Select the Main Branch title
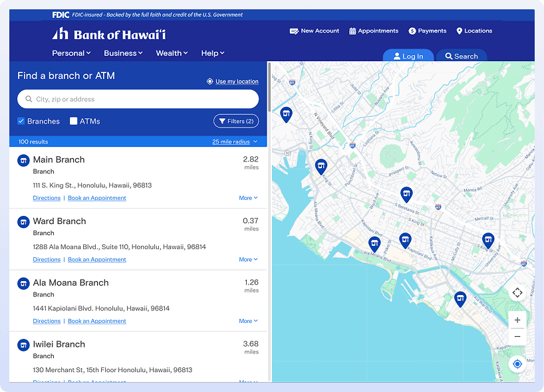The height and width of the screenshot is (392, 544). [59, 159]
